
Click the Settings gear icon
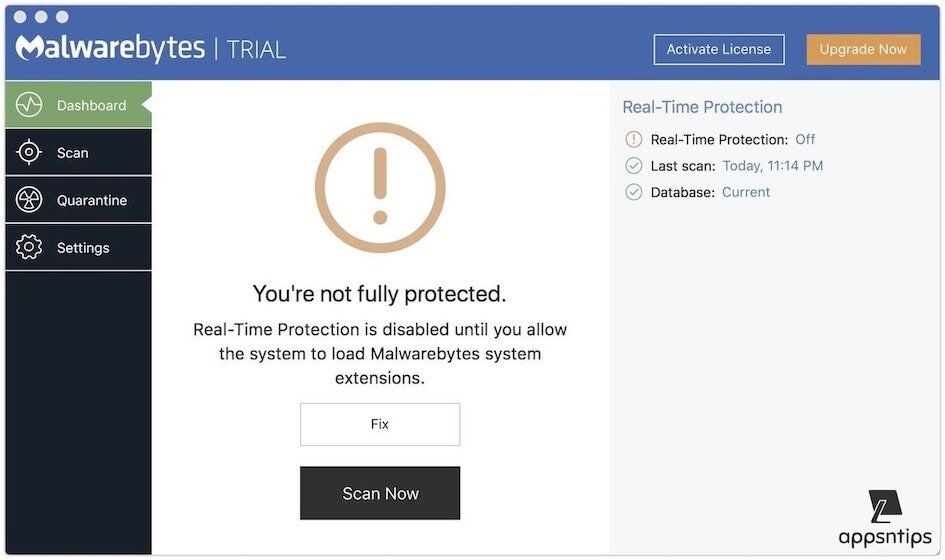[x=29, y=248]
